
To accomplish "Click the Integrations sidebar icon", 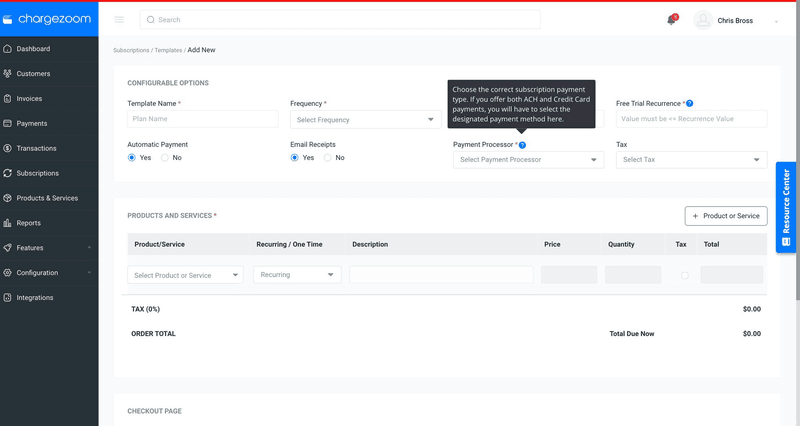I will point(8,297).
